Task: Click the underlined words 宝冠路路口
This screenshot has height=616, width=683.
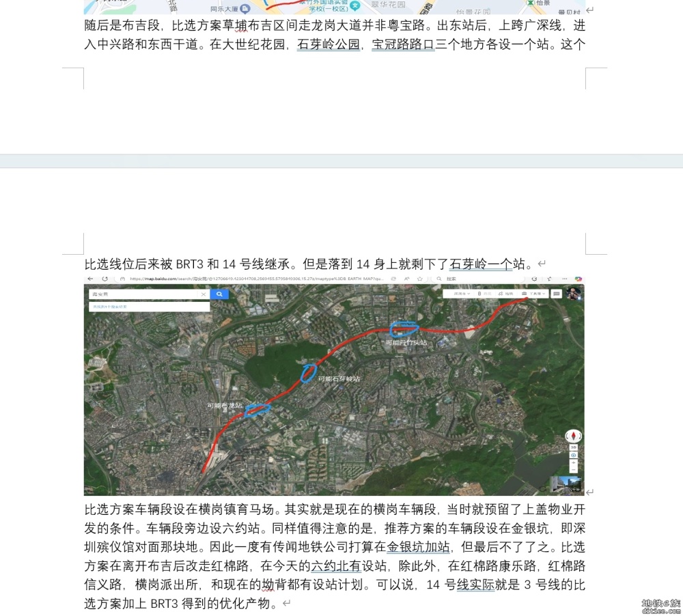Action: pos(404,44)
